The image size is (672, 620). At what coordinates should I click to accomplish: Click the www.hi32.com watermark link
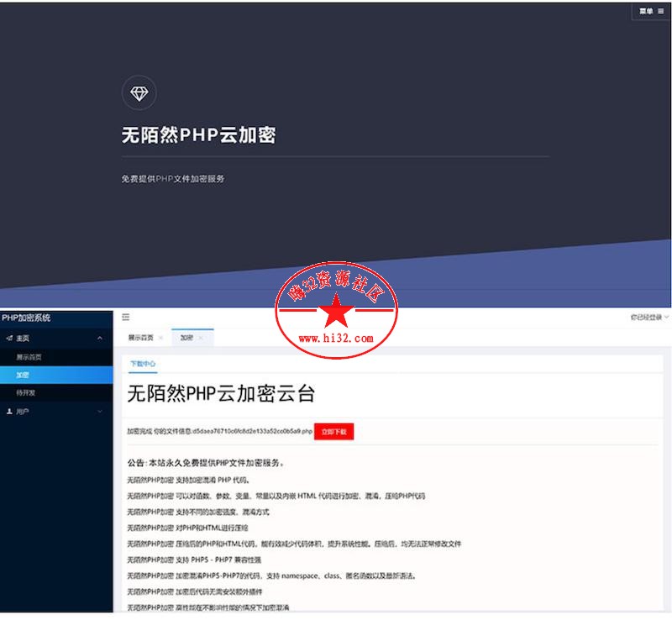(336, 339)
